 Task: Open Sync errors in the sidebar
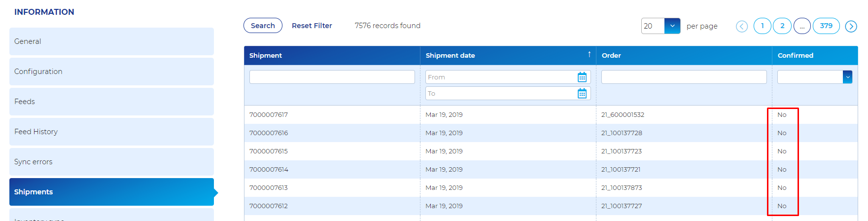111,162
